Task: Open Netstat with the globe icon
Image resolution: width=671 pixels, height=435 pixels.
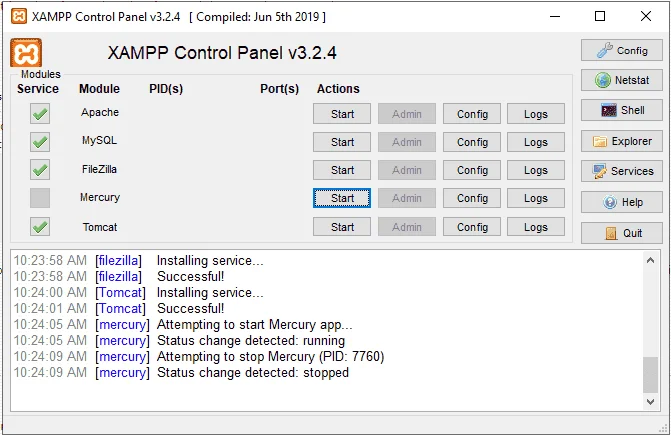Action: click(621, 80)
